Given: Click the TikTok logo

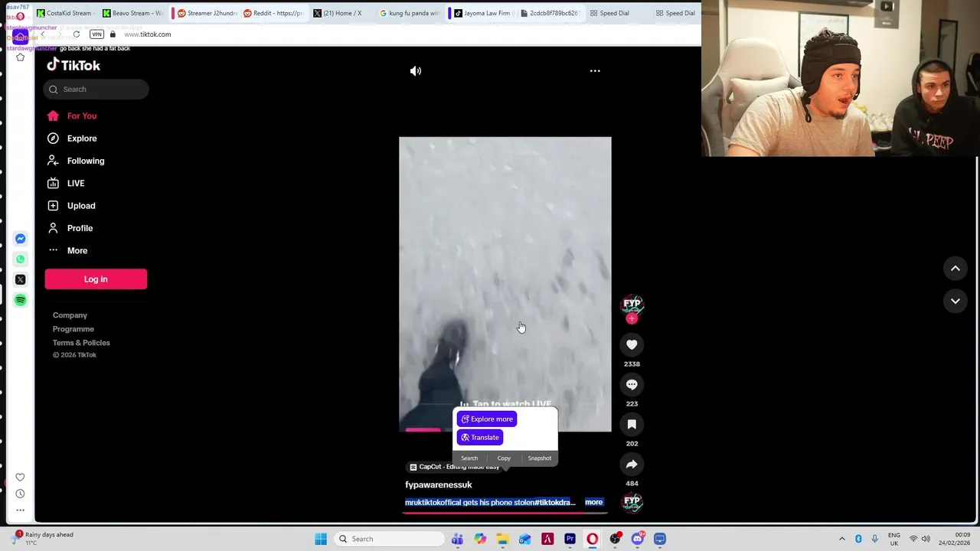Looking at the screenshot, I should click(73, 65).
